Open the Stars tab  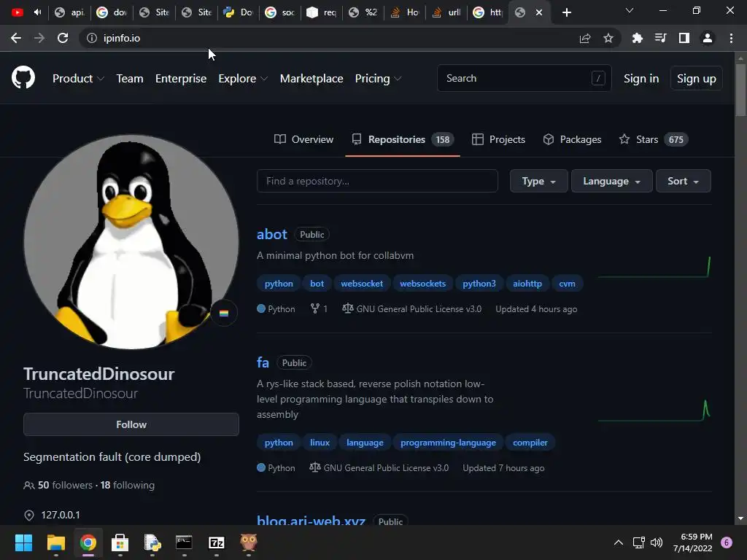[654, 139]
